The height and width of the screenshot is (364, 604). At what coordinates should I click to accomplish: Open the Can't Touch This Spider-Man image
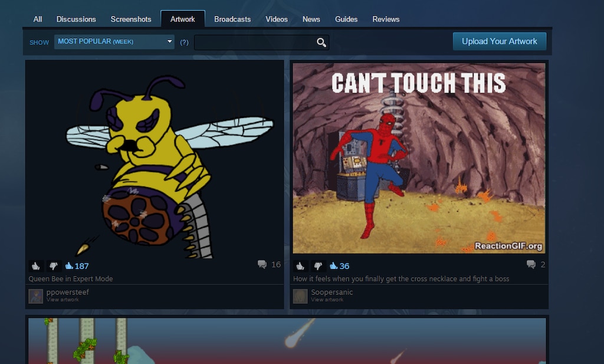pos(419,158)
